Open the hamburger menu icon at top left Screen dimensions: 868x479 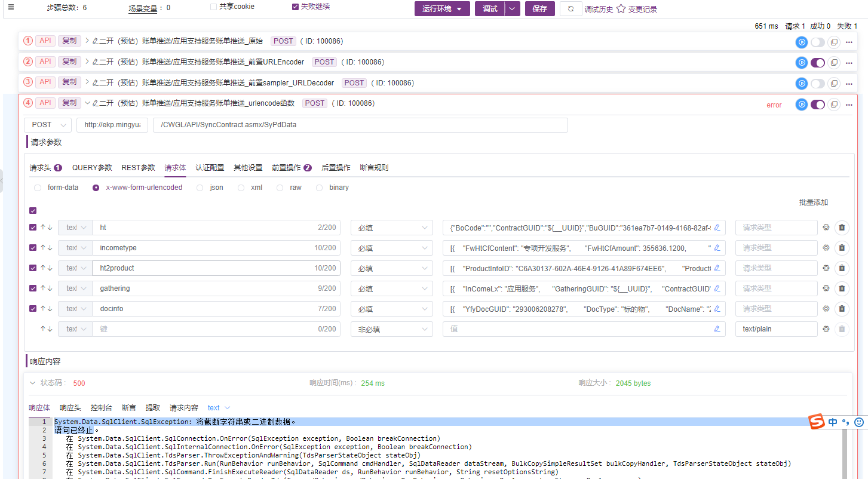coord(11,7)
